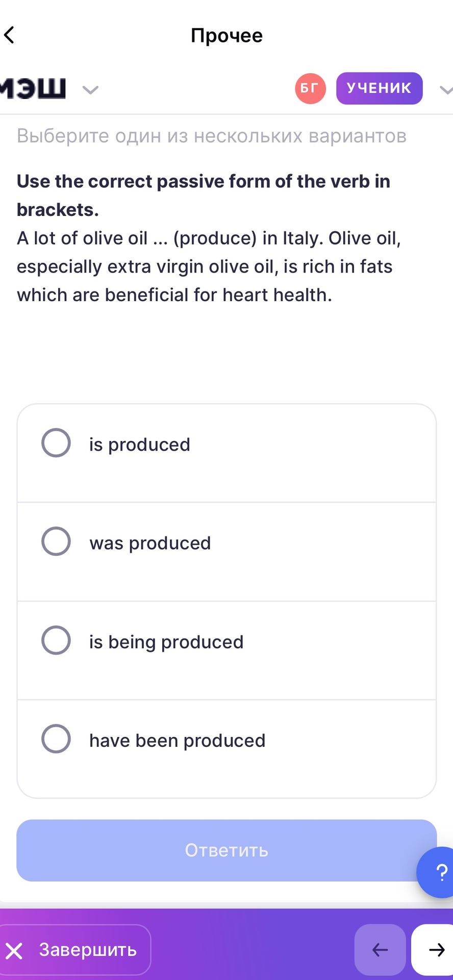453x980 pixels.
Task: Go to next question with right arrow
Action: click(x=433, y=950)
